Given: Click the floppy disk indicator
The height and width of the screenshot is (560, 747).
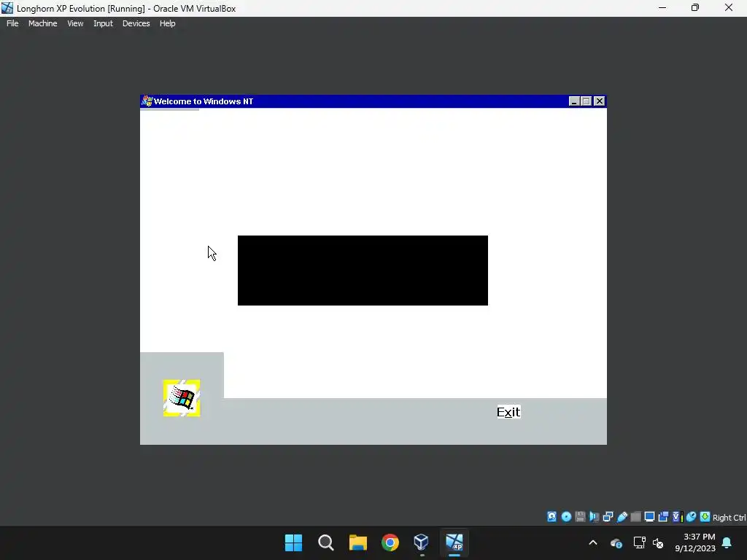Looking at the screenshot, I should coord(580,517).
